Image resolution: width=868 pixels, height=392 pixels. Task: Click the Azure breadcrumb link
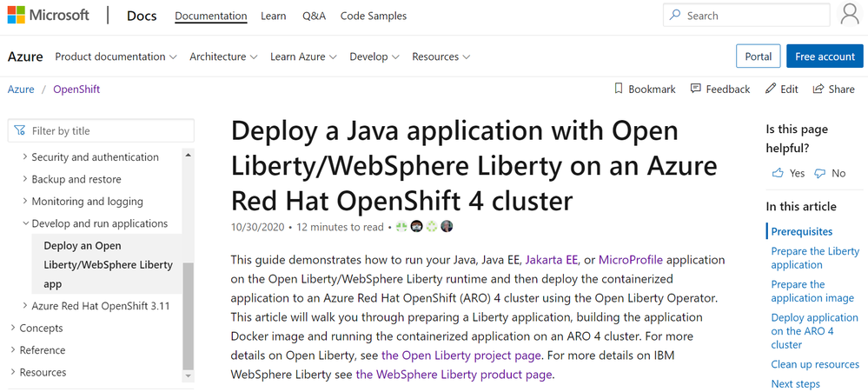[21, 90]
